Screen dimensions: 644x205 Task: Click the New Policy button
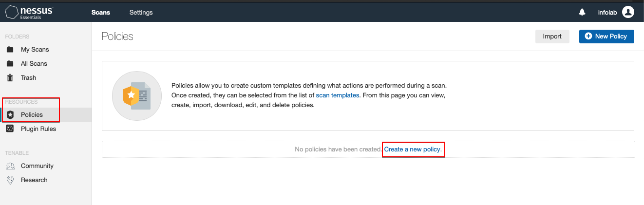click(606, 36)
